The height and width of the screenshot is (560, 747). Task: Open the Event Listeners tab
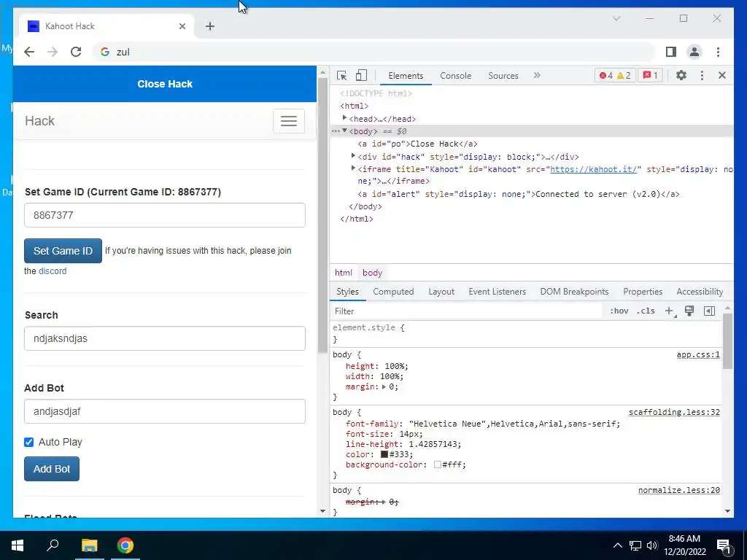[x=497, y=292]
